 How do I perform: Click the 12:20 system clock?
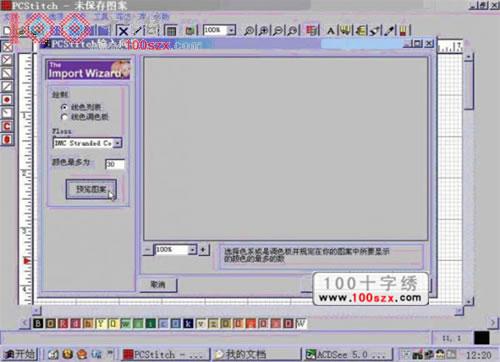point(479,355)
